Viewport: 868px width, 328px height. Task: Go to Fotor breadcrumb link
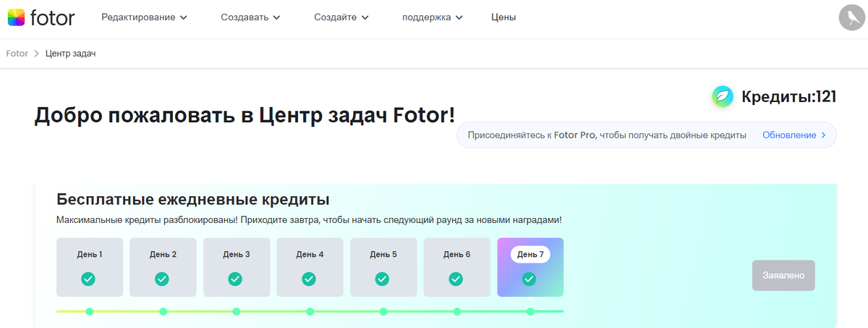(x=17, y=54)
